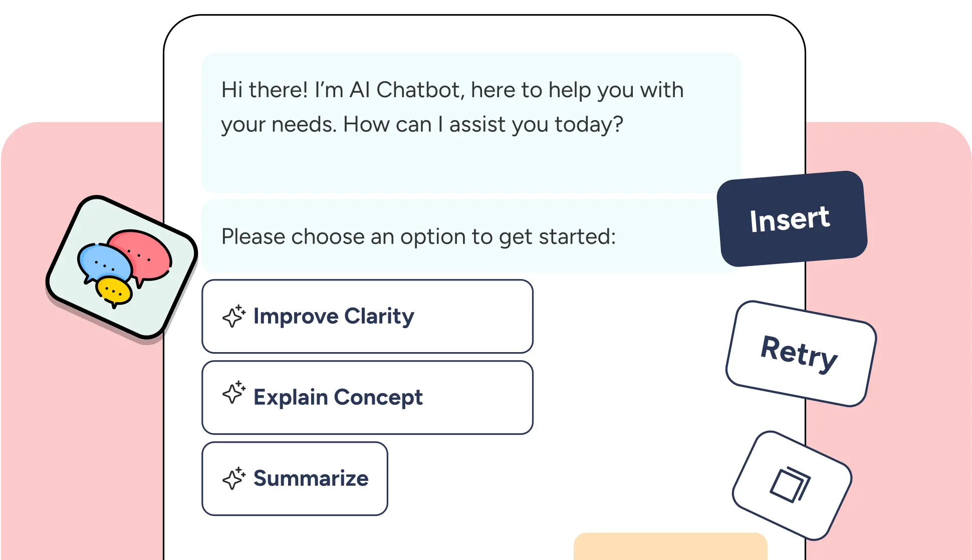The width and height of the screenshot is (972, 560).
Task: Click the sparkle icon beside Summarize
Action: pos(233,478)
